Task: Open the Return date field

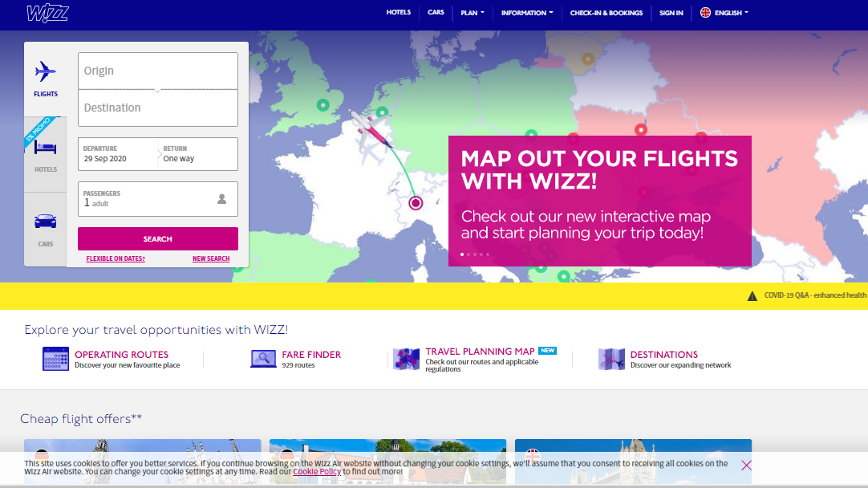Action: coord(198,154)
